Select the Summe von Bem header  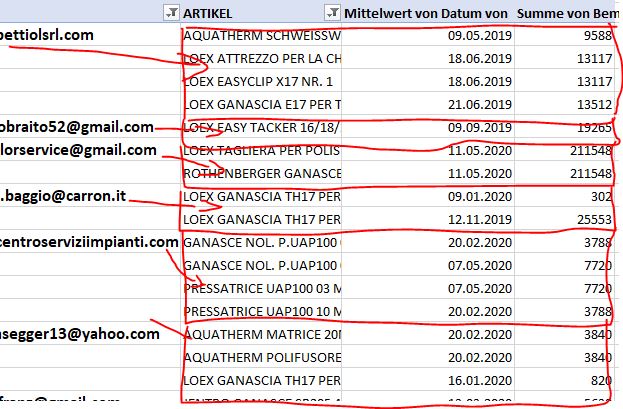(x=568, y=14)
